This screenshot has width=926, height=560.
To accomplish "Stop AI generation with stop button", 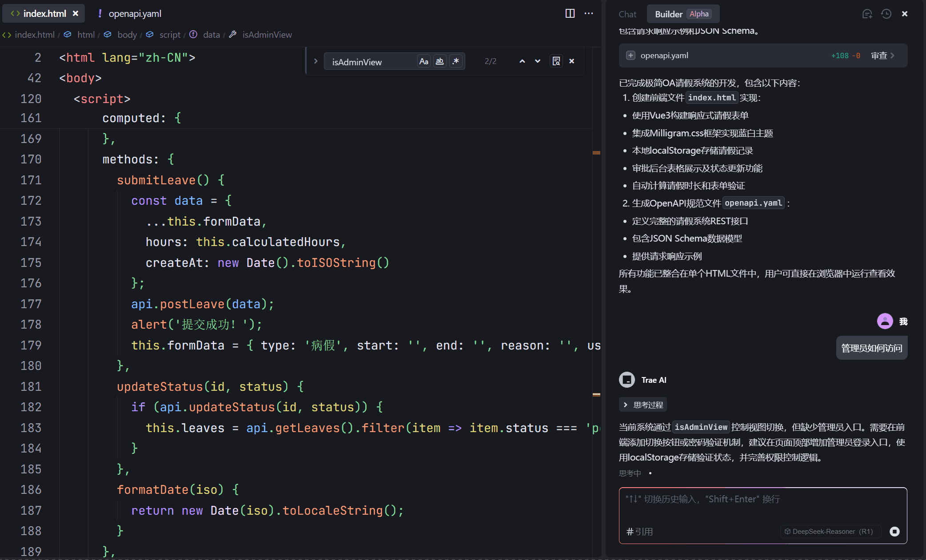I will point(894,532).
